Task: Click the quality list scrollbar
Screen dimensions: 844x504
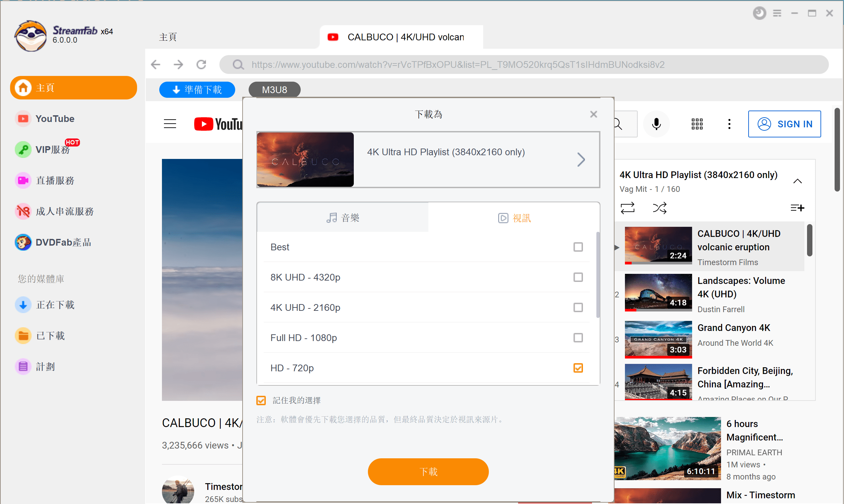Action: pos(597,275)
